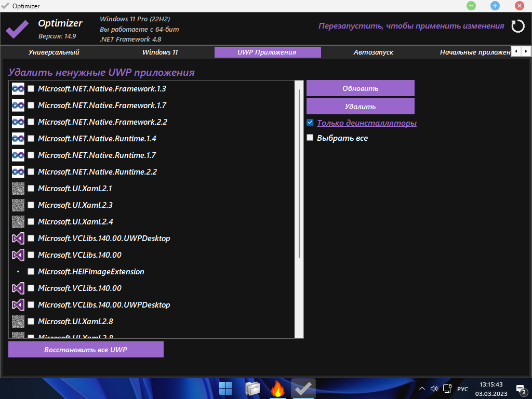The width and height of the screenshot is (532, 399).
Task: Click the Optimizer purple checkmark logo
Action: point(17,29)
